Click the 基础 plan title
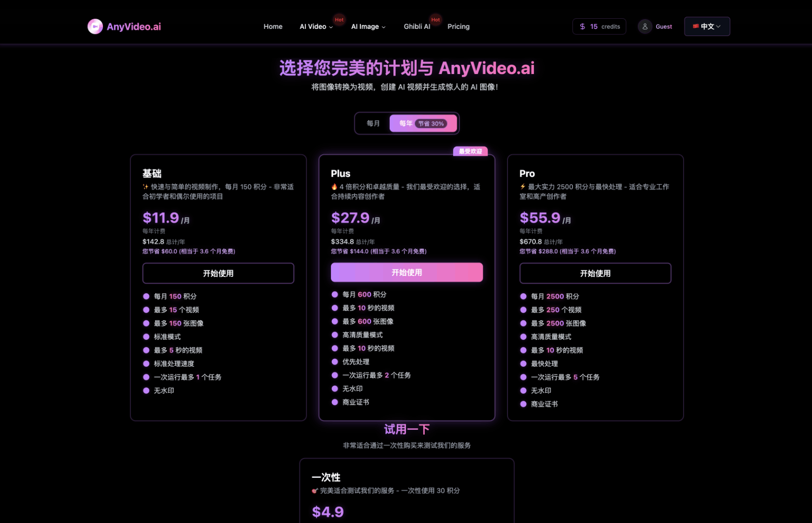 [152, 173]
